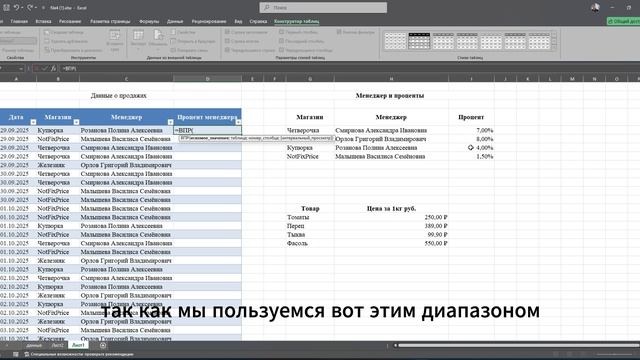Viewport: 640px width, 360px height.
Task: Click Открыть в браузере option
Action: click(193, 41)
